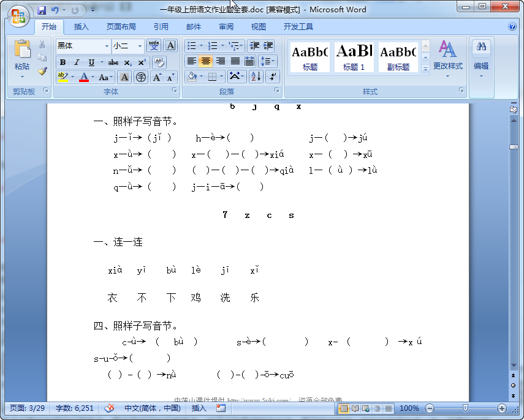Save the document via Quick Access toolbar
Viewport: 524px width, 420px height.
pos(42,10)
